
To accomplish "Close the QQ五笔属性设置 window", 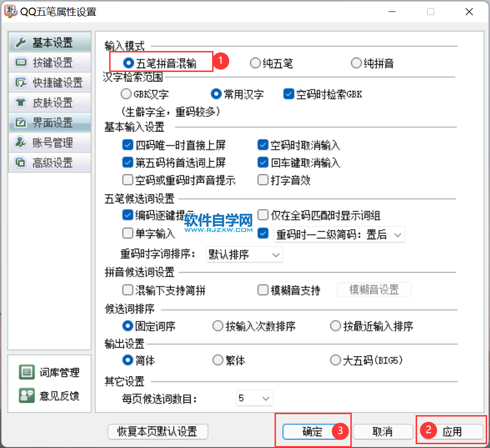I will tap(469, 11).
